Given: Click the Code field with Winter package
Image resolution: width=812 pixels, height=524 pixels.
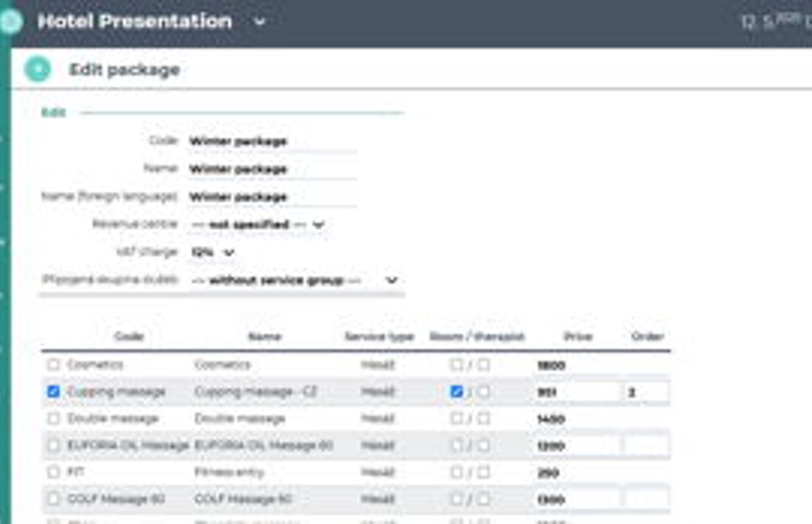Looking at the screenshot, I should [273, 141].
